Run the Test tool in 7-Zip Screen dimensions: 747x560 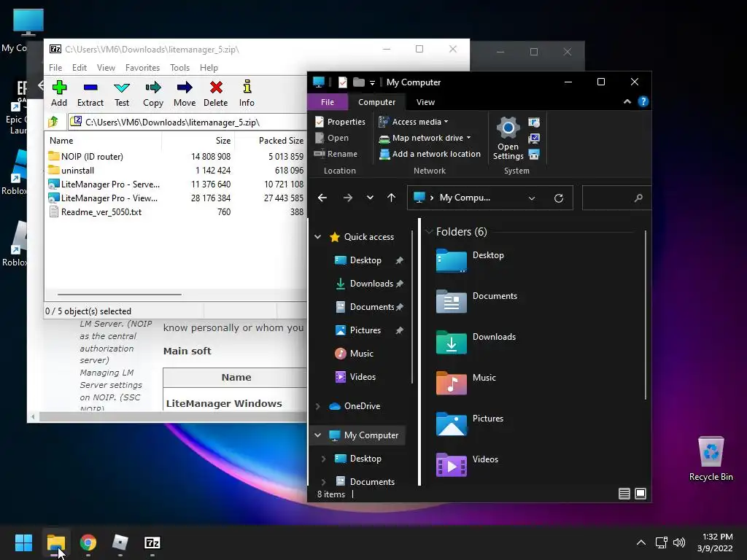pos(122,94)
